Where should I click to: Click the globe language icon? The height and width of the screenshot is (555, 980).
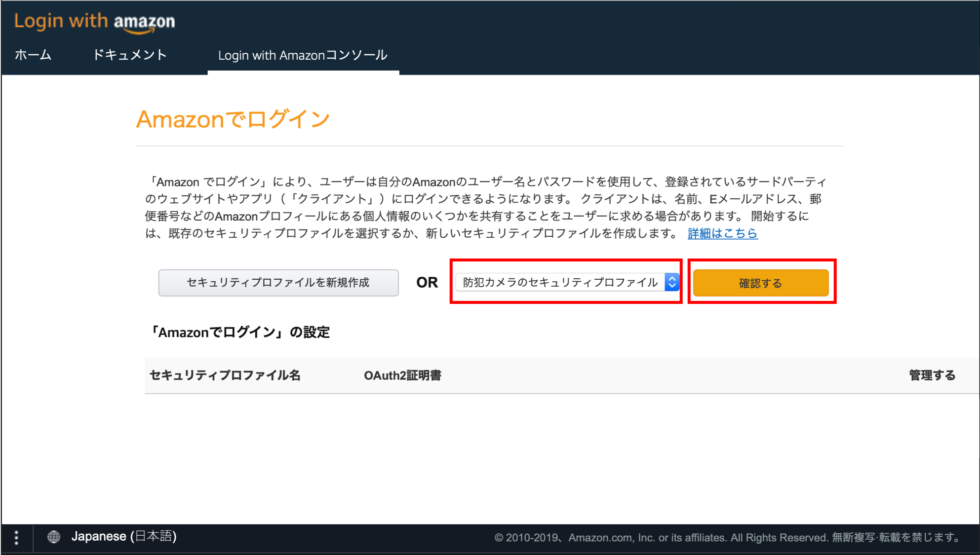(x=54, y=537)
